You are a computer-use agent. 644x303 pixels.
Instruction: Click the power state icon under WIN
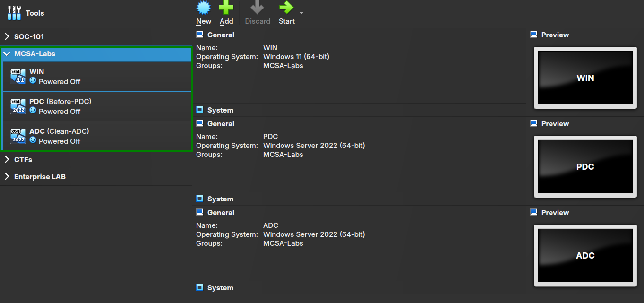tap(33, 81)
